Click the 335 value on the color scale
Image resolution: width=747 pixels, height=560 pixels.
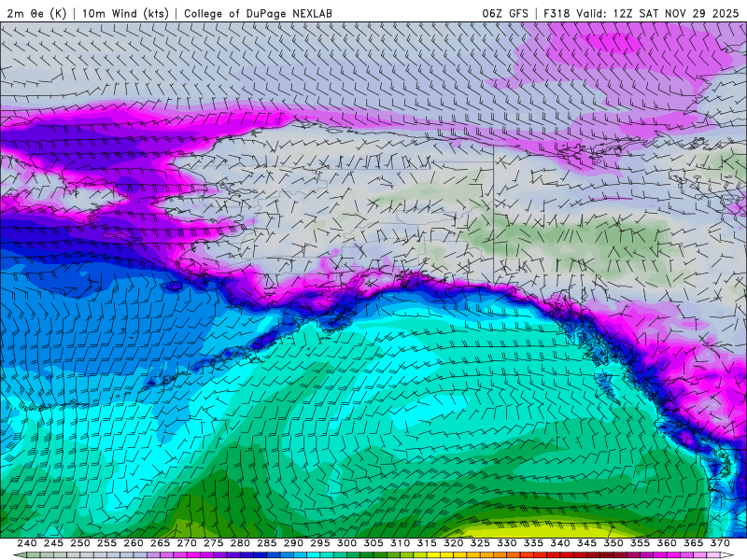coord(533,543)
